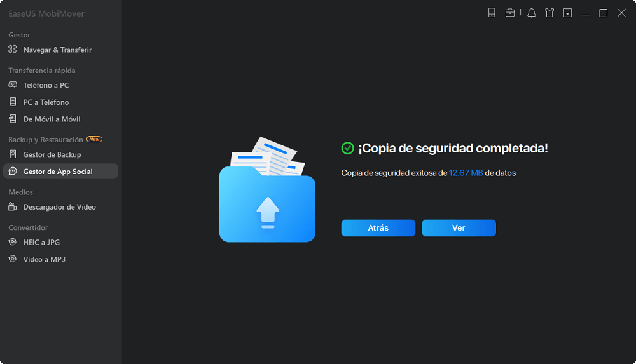
Task: Maximize the MobiMover window
Action: pos(603,13)
